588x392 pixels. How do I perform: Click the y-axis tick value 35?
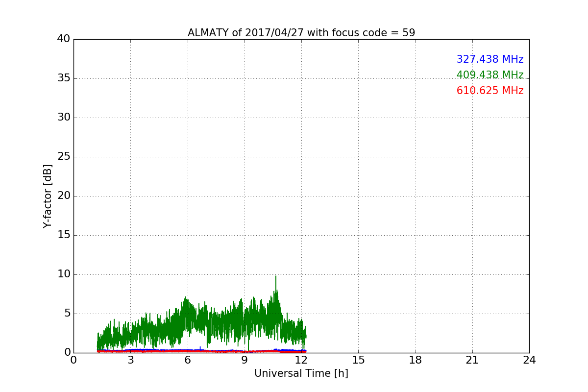[x=64, y=78]
